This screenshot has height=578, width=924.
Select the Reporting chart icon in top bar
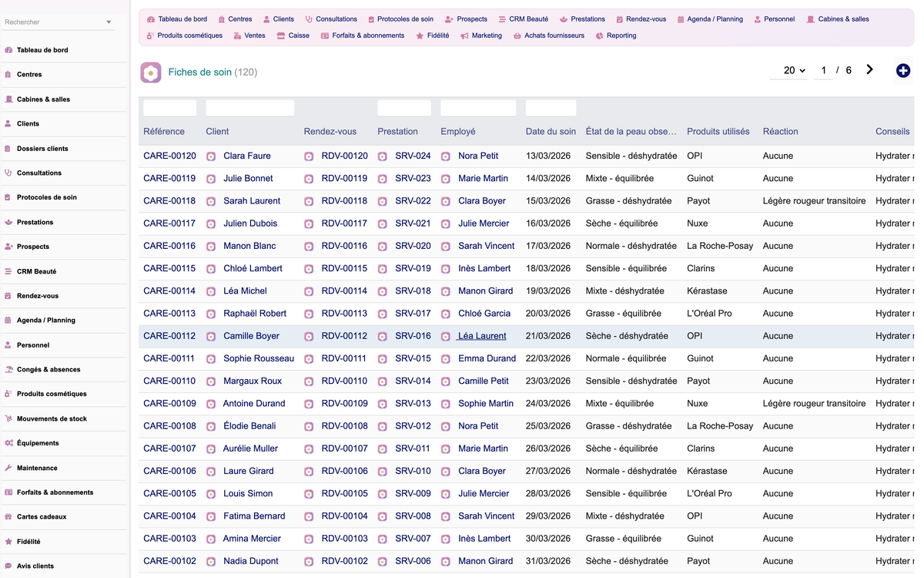coord(600,35)
